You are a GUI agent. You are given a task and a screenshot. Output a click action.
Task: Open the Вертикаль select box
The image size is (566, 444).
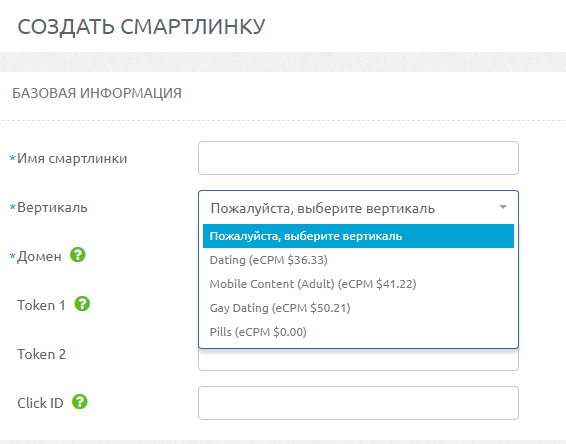(358, 208)
